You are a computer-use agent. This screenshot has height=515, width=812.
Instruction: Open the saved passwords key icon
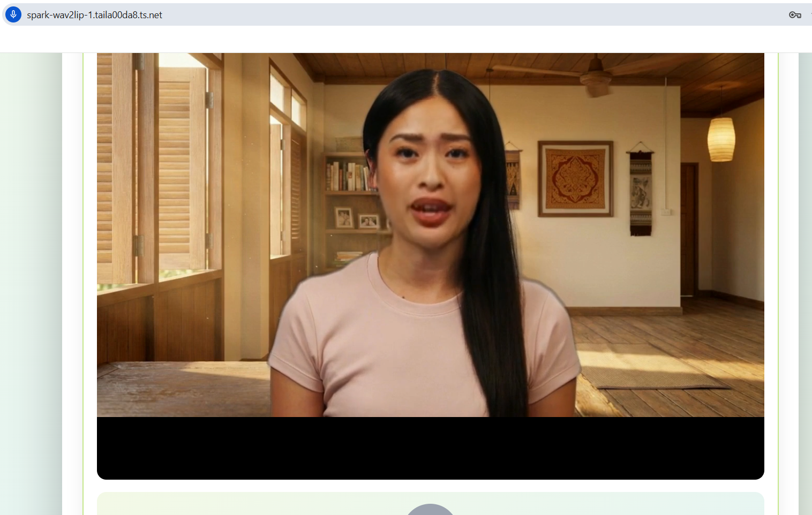click(795, 15)
